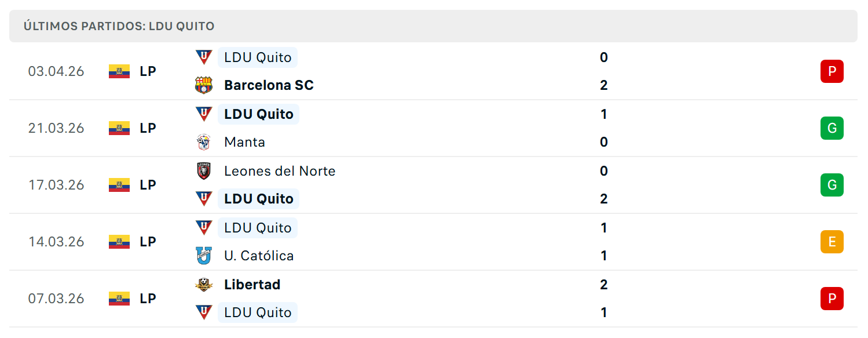Select highlighted LDU Quito in Manta match
Image resolution: width=868 pixels, height=338 pixels.
258,114
